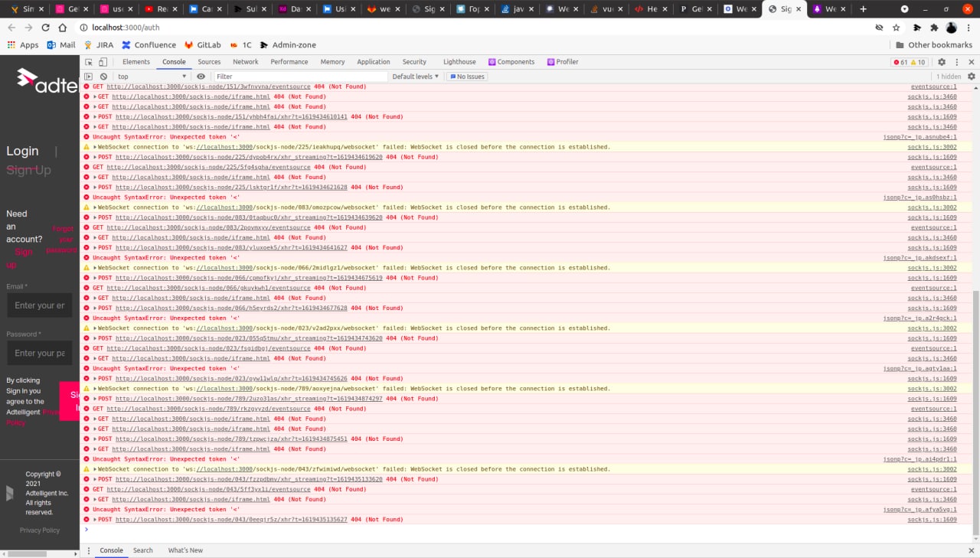Open Other bookmarks folder
The image size is (980, 558).
click(x=934, y=45)
